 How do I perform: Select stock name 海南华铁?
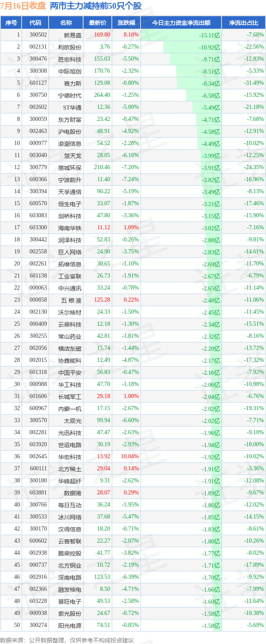[70, 228]
